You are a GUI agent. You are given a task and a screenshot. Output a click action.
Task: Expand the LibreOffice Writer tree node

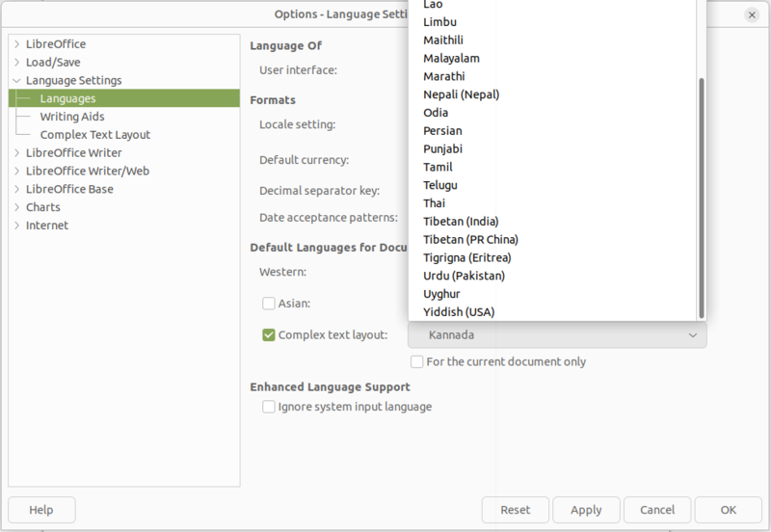(16, 153)
